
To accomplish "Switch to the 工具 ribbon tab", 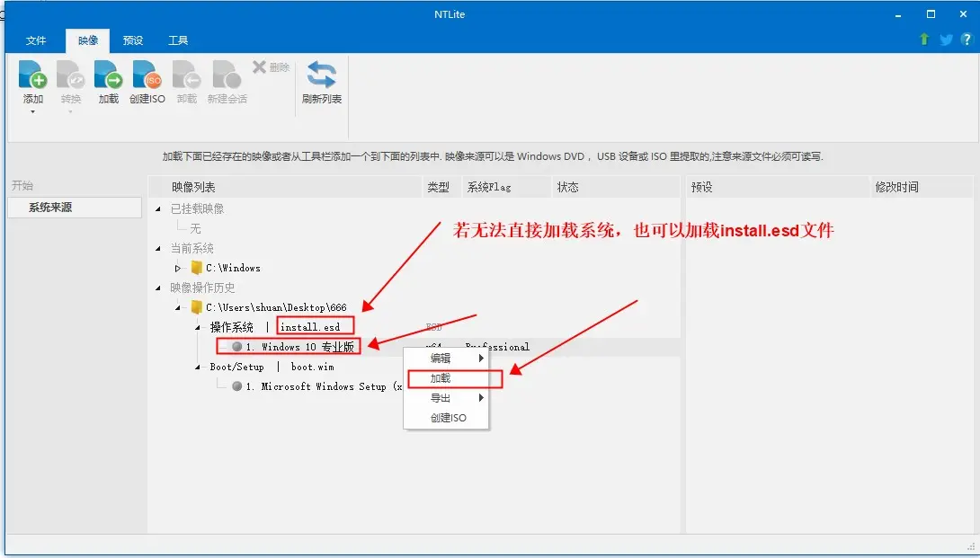I will point(177,40).
